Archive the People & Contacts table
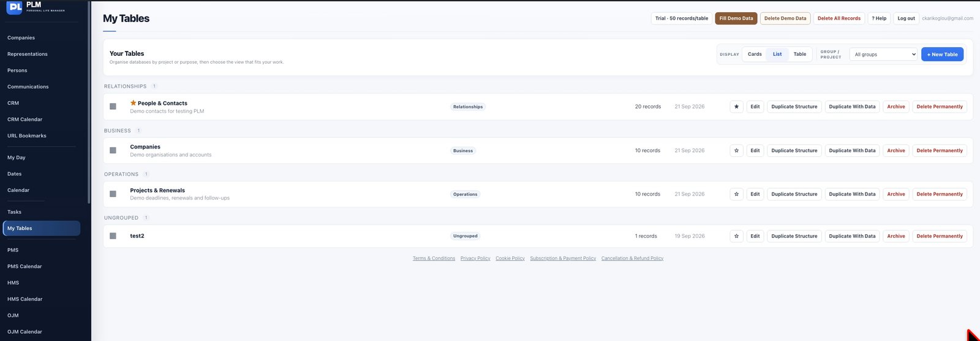 pyautogui.click(x=896, y=107)
